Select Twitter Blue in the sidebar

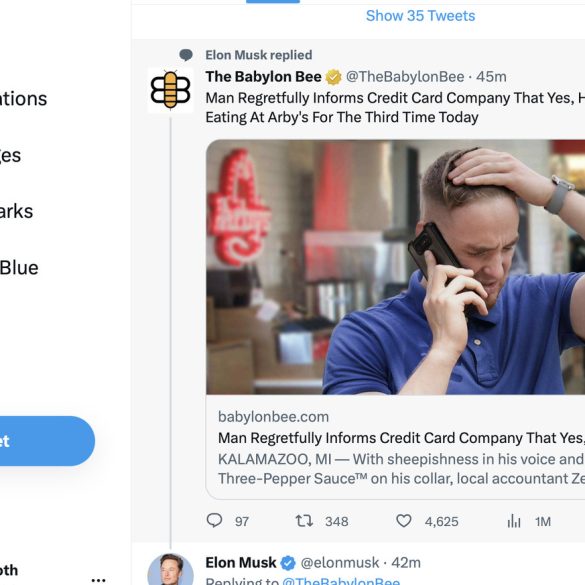tap(19, 268)
